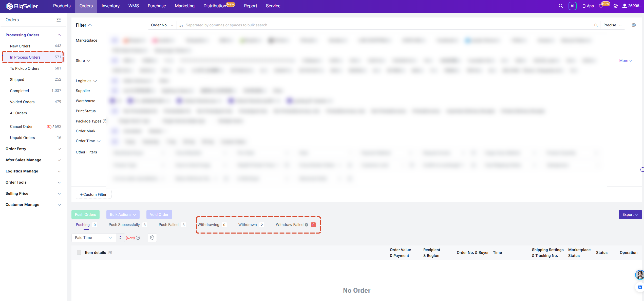Open Cancel Order list
This screenshot has width=644, height=301.
tap(33, 126)
